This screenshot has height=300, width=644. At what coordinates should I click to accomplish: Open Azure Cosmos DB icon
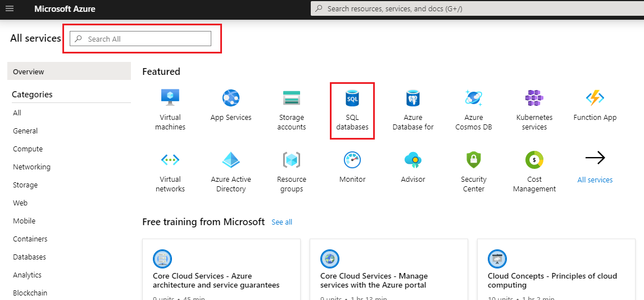pos(474,98)
